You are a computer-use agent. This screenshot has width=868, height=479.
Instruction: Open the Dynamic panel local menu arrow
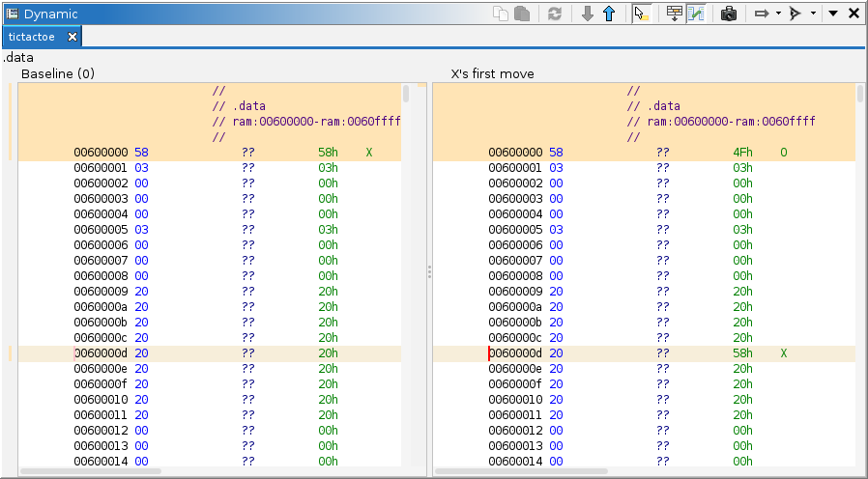click(x=833, y=14)
